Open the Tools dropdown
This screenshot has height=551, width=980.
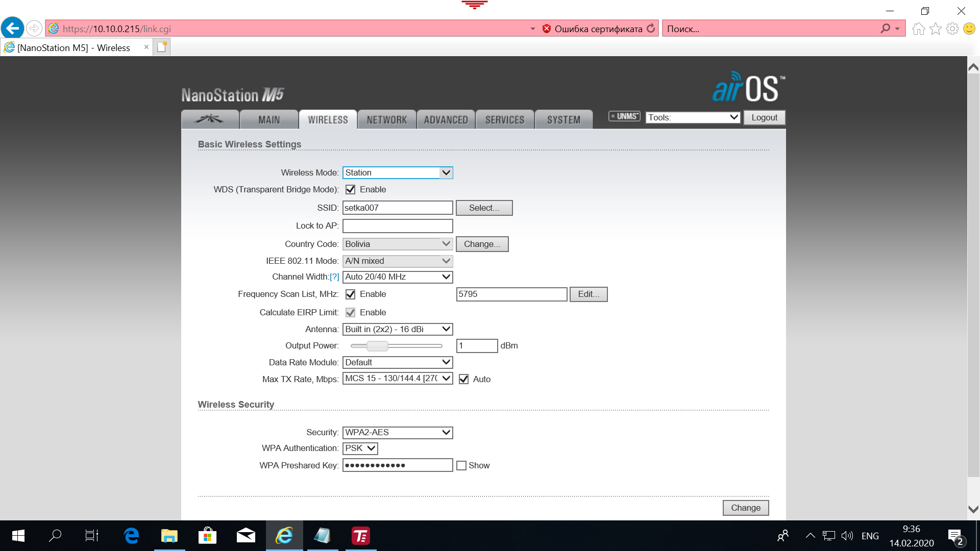693,117
